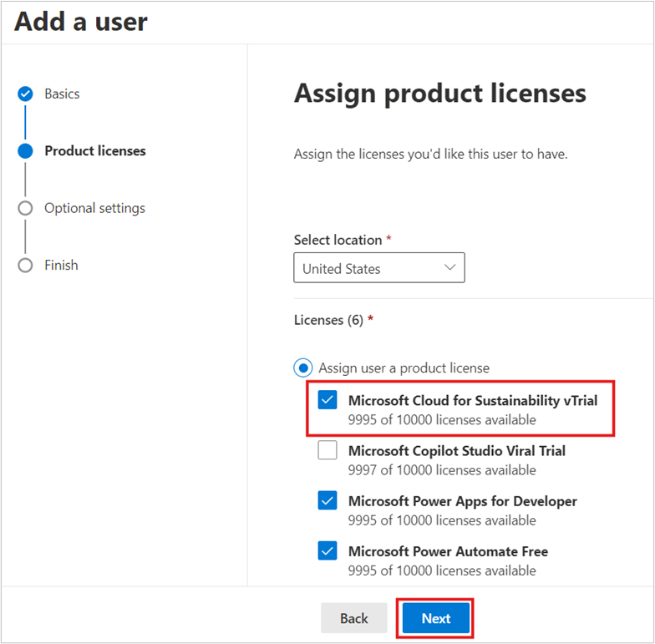Go to the Optional settings step label

click(95, 208)
